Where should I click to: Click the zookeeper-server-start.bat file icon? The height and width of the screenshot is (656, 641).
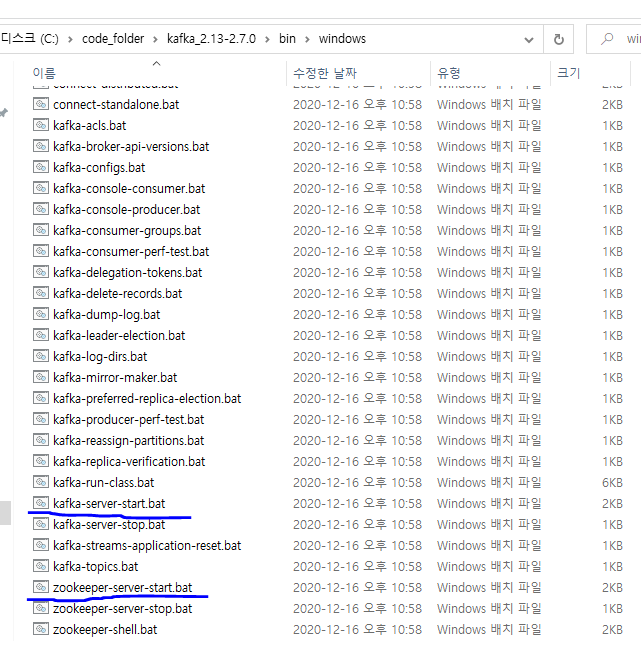41,587
